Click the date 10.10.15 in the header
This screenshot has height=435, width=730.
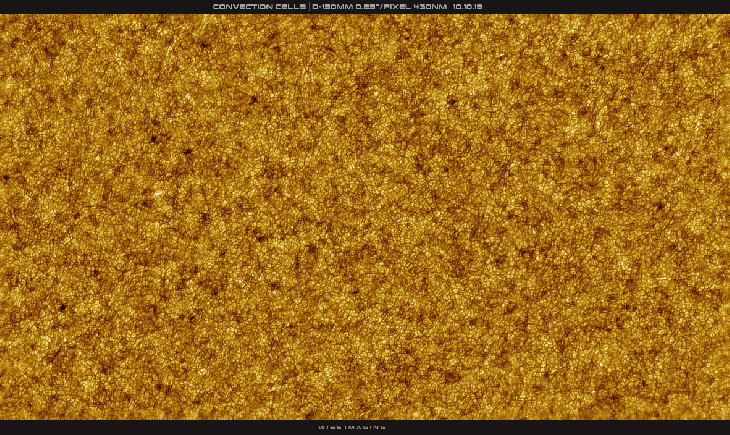coord(467,7)
